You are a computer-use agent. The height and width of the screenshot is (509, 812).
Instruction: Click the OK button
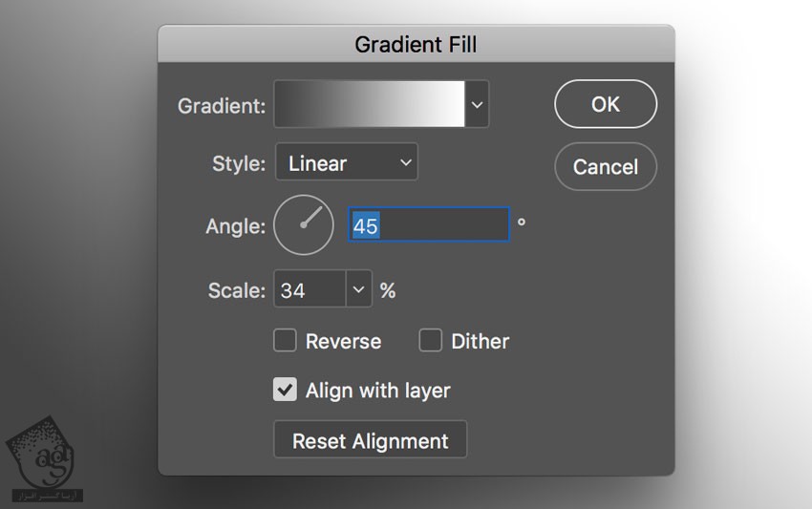coord(606,104)
